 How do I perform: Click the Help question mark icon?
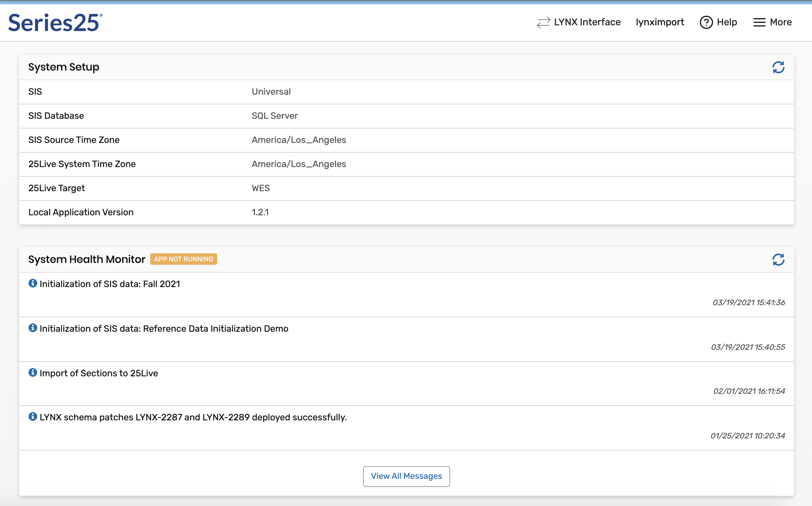(x=706, y=22)
